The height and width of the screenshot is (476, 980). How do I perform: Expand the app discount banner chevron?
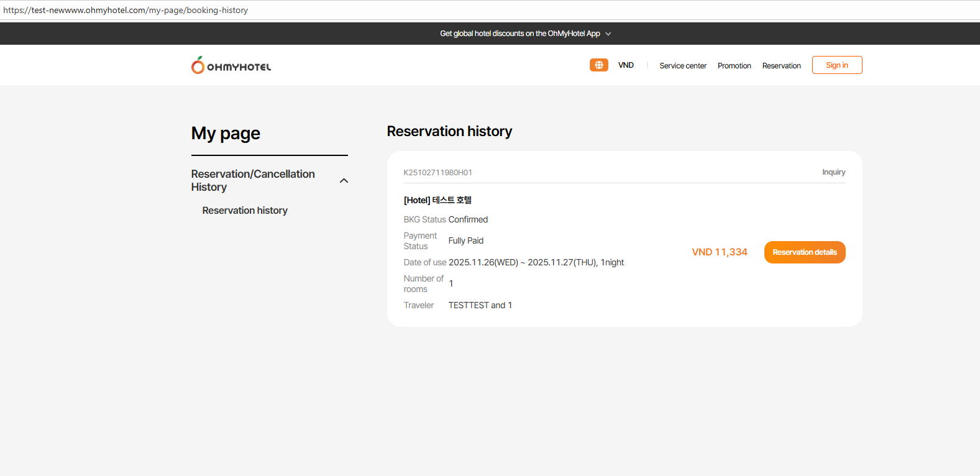[608, 34]
